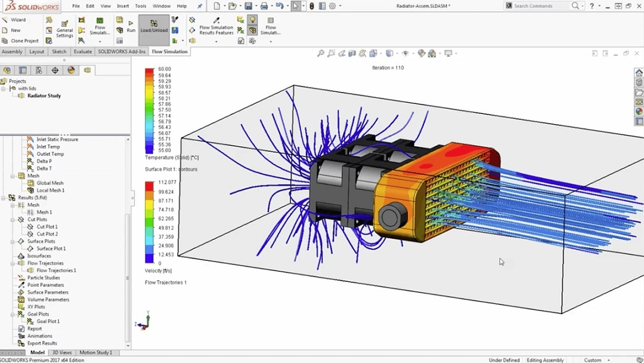Click the red top of the temperature legend
Screen dimensions: 644x363
coord(149,72)
